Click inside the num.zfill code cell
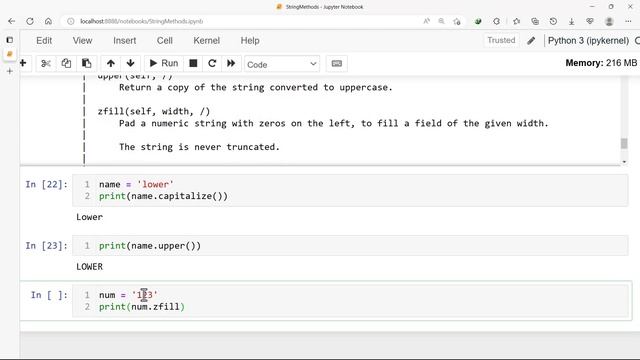This screenshot has height=360, width=640. [x=350, y=301]
